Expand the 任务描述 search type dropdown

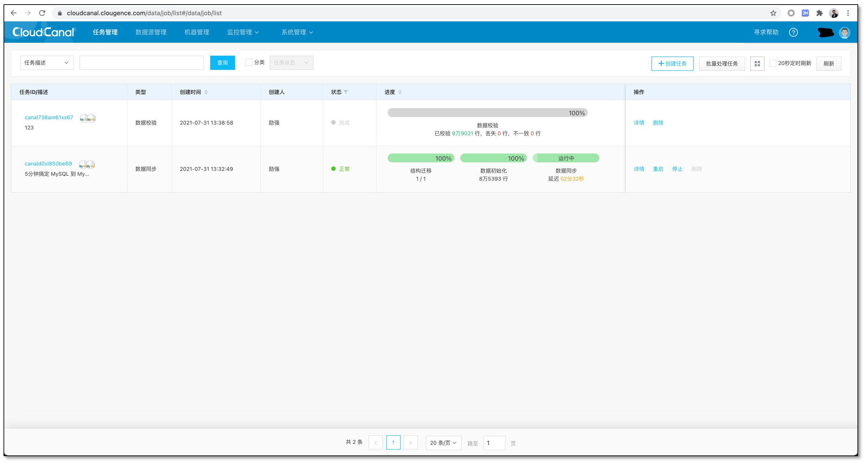(x=47, y=63)
